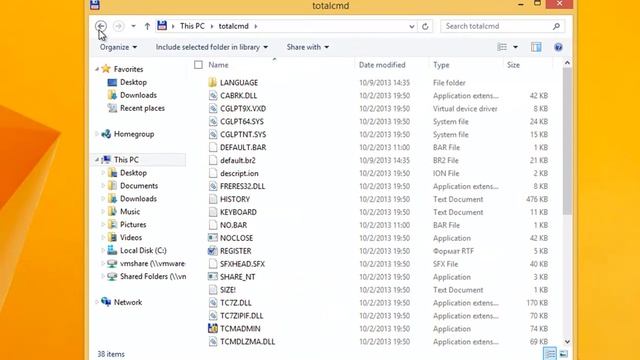Switch to large thumbnails view in status bar
The width and height of the screenshot is (640, 360).
pyautogui.click(x=564, y=354)
